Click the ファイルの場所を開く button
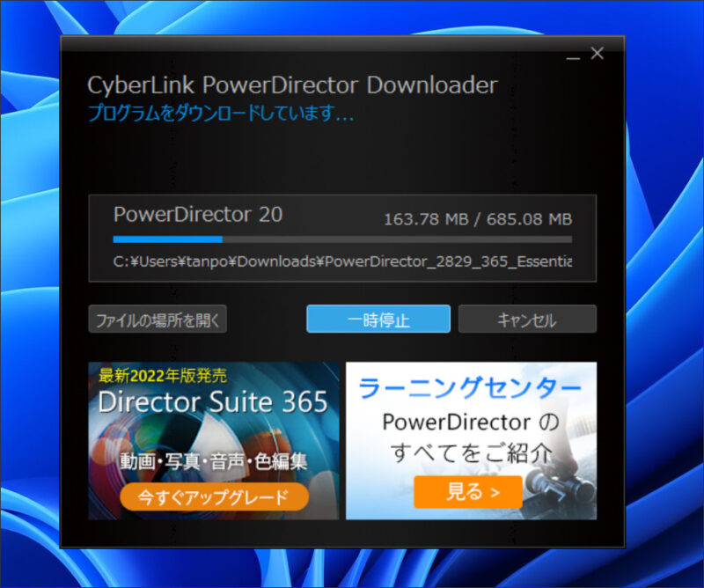 tap(158, 320)
